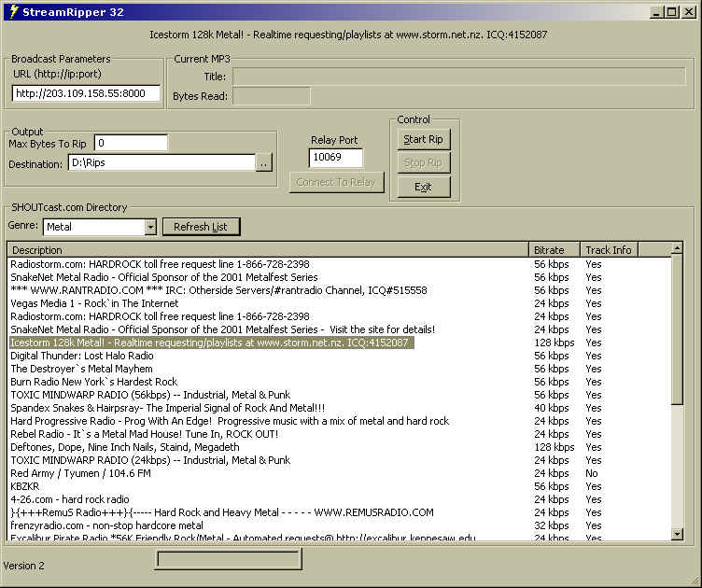Open the destination browse ".." button

point(263,163)
